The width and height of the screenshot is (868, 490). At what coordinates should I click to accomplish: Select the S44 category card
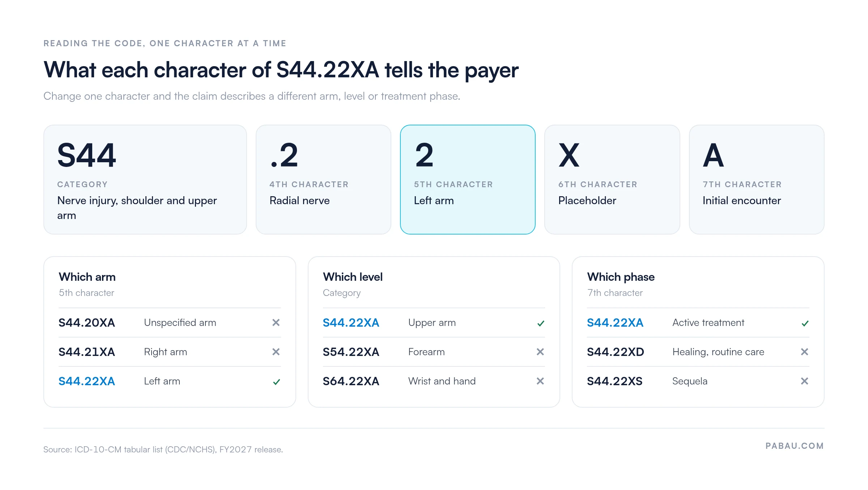145,180
